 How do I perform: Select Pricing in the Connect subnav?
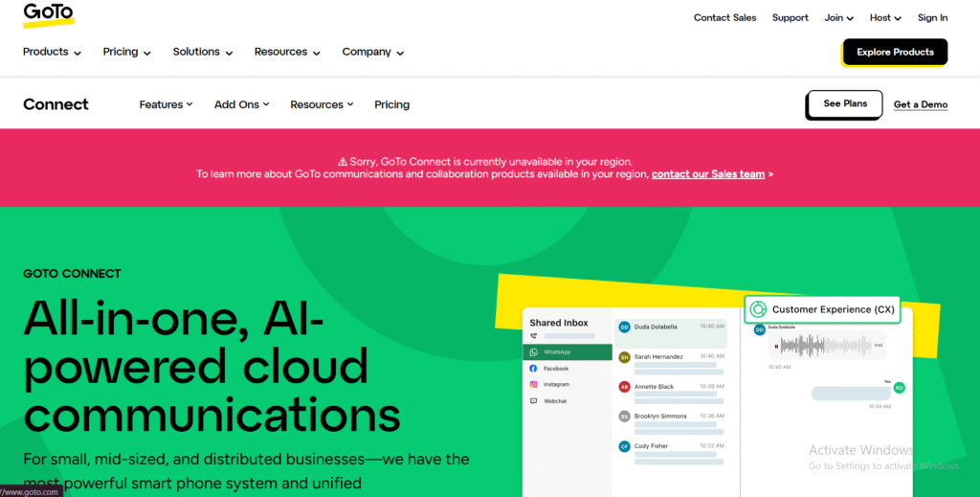coord(391,104)
